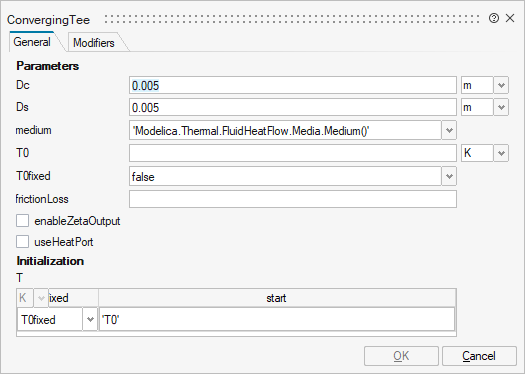The width and height of the screenshot is (525, 374).
Task: Enable the enableZetaOutput checkbox
Action: 22,221
